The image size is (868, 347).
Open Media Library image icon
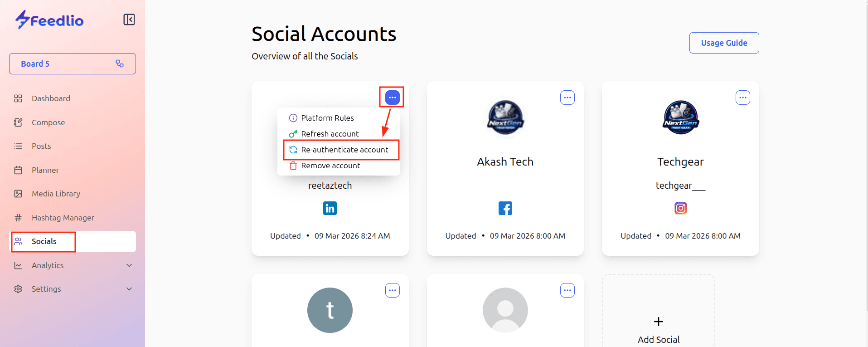click(x=18, y=194)
